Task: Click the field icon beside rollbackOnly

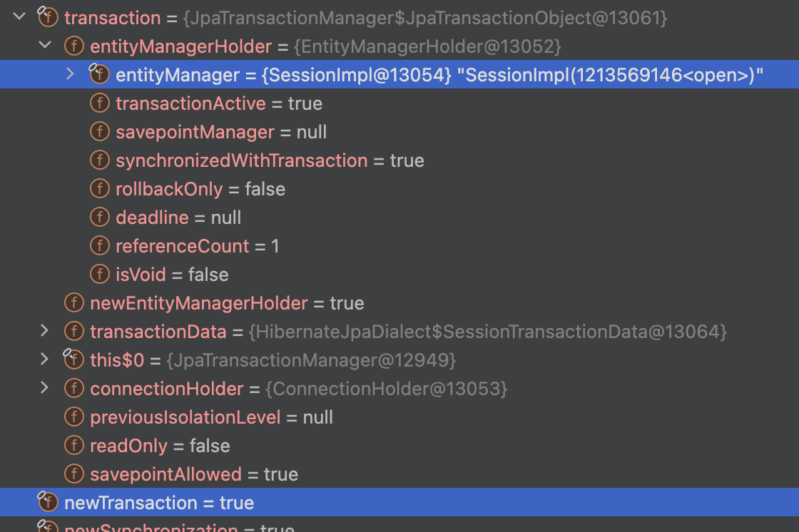Action: point(99,189)
